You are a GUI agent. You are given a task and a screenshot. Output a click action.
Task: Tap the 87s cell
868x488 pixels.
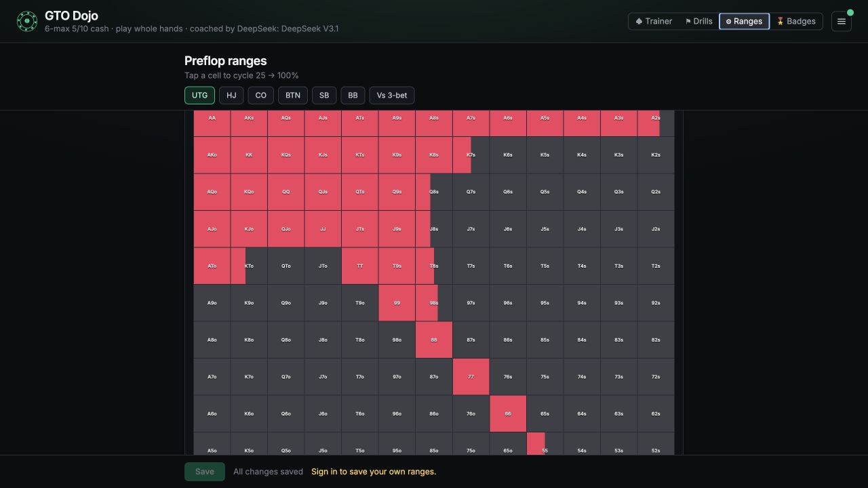(471, 340)
